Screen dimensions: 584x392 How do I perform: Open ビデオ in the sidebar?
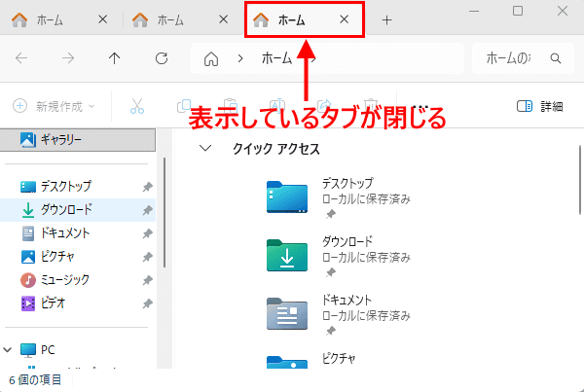click(x=78, y=303)
